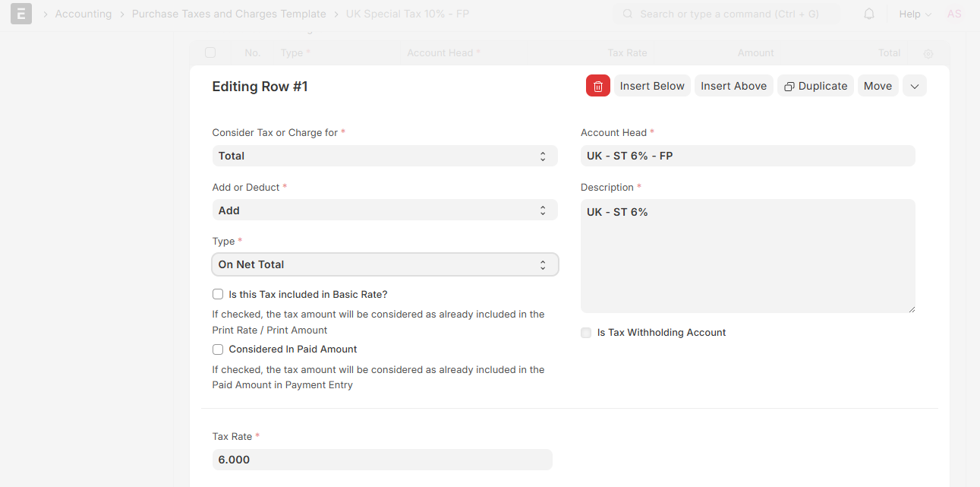
Task: Click the red trash delete row icon
Action: tap(597, 86)
